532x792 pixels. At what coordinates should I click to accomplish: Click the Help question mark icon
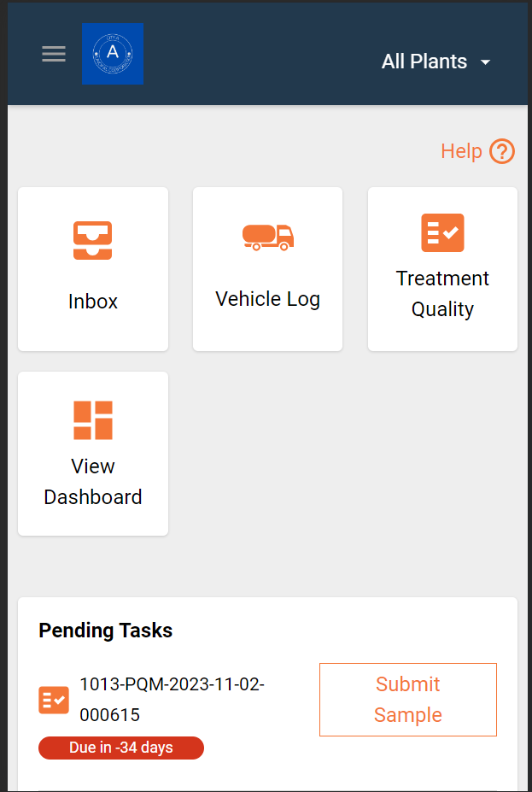502,151
